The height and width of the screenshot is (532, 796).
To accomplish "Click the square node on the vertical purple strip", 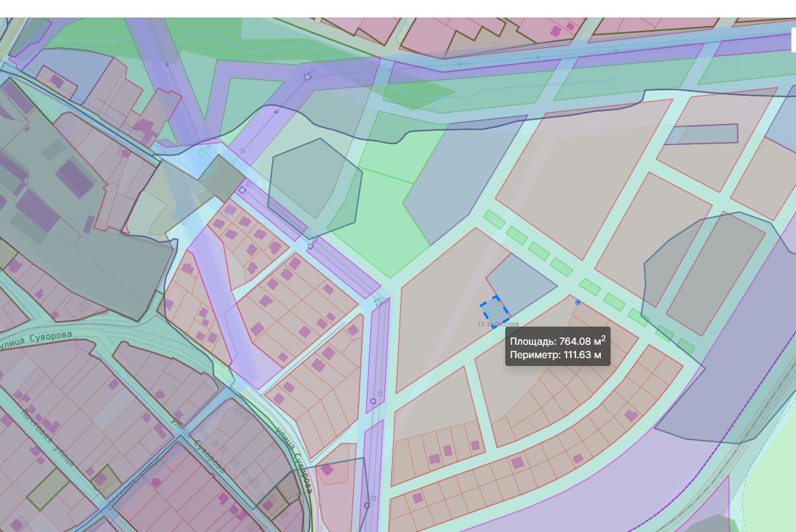I will (x=373, y=401).
